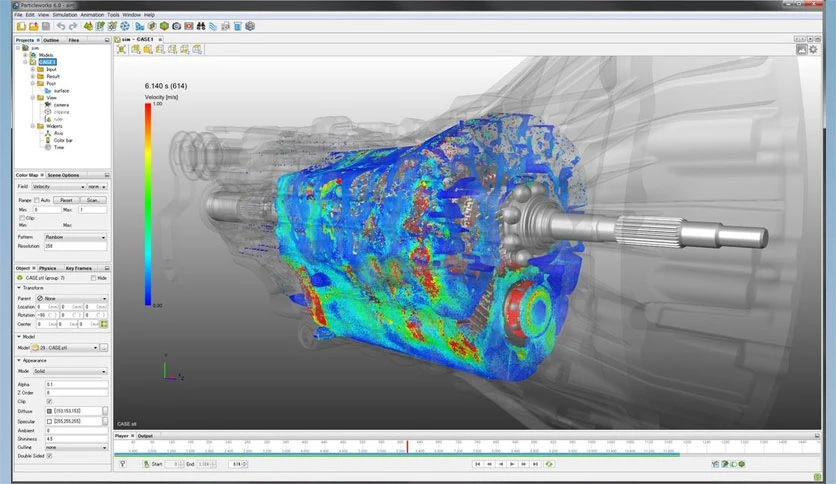The width and height of the screenshot is (836, 484).
Task: Click the undo arrow in the toolbar
Action: point(61,26)
